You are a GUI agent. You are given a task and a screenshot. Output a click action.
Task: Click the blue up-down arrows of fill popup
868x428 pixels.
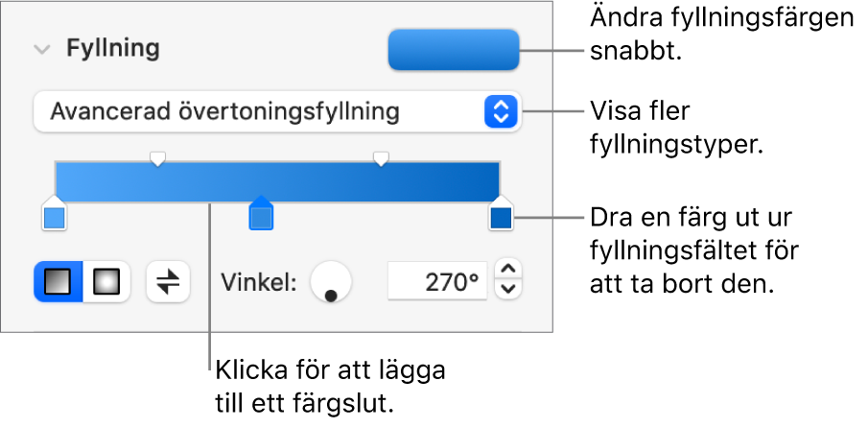501,112
